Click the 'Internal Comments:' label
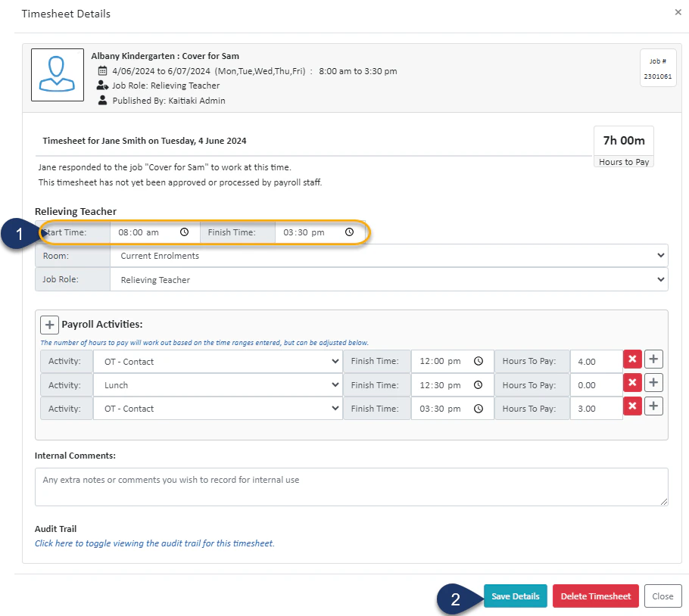The width and height of the screenshot is (689, 616). coord(75,456)
